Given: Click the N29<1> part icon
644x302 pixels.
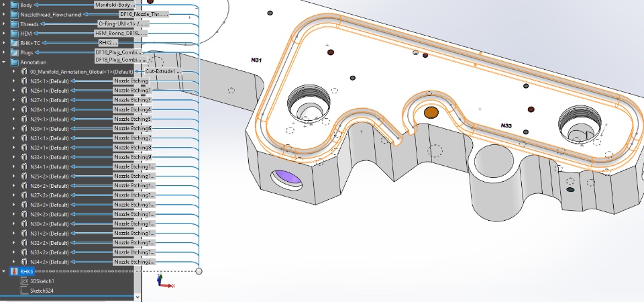Looking at the screenshot, I should click(x=24, y=119).
